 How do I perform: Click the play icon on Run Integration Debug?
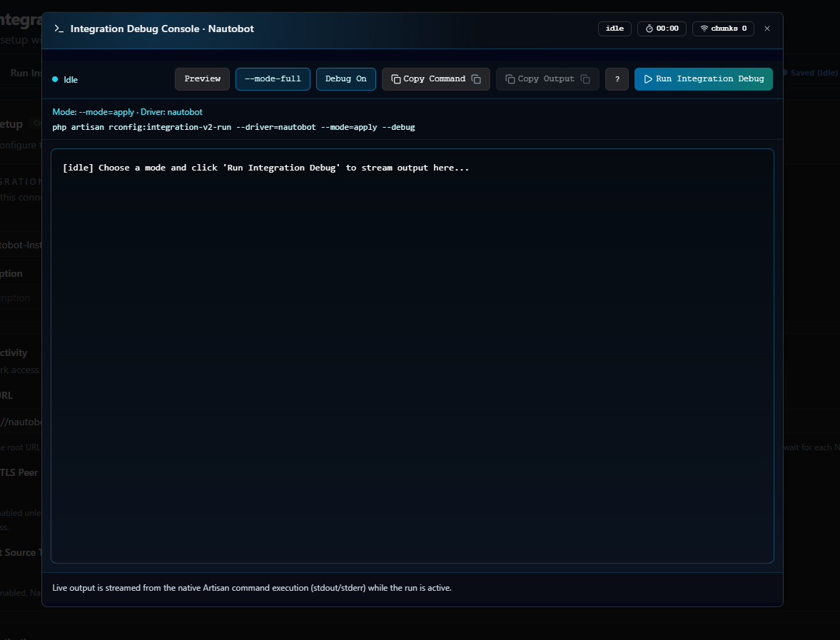648,78
